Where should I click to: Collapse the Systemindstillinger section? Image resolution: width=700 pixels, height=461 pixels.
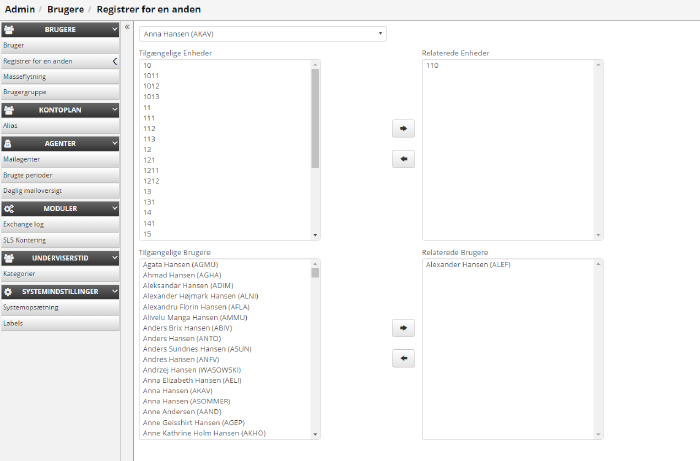115,291
